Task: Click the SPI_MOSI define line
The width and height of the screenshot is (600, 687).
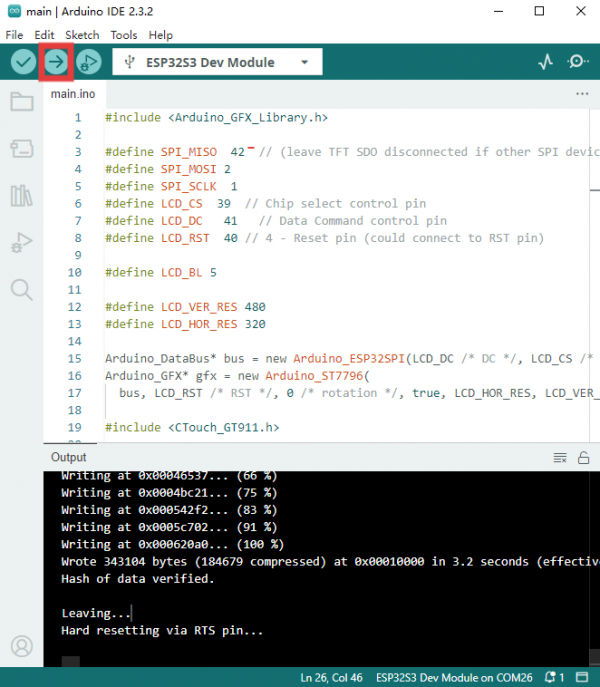Action: pos(168,169)
